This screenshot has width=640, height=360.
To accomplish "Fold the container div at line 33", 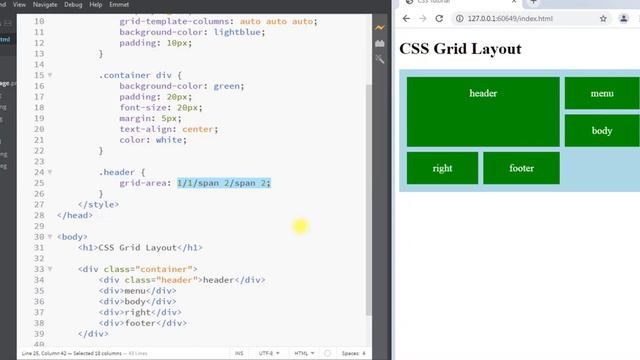I will point(50,269).
